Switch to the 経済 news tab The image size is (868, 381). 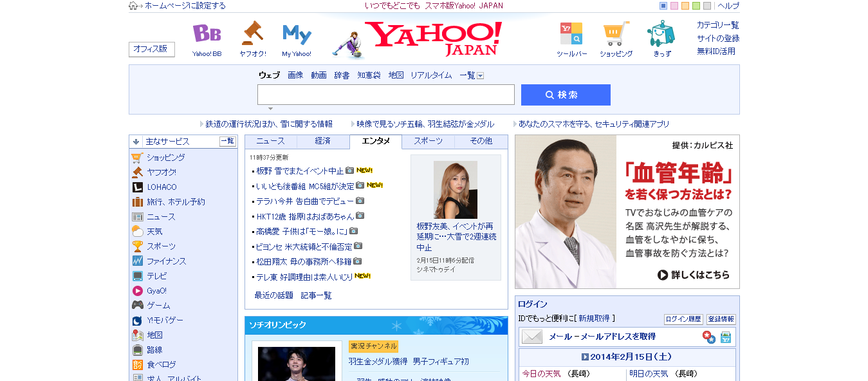pos(323,141)
